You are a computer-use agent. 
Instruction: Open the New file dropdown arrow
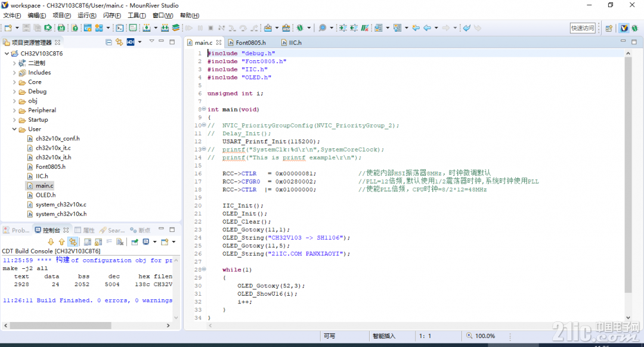point(17,28)
